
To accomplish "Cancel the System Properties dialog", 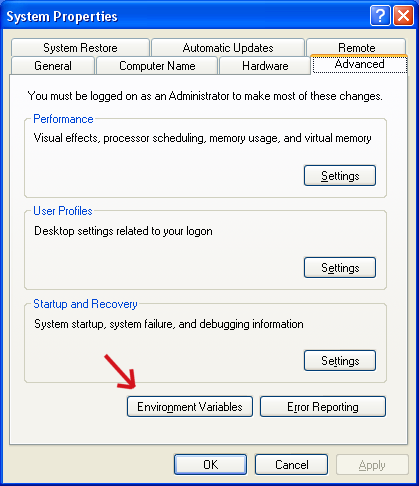I will click(x=291, y=464).
